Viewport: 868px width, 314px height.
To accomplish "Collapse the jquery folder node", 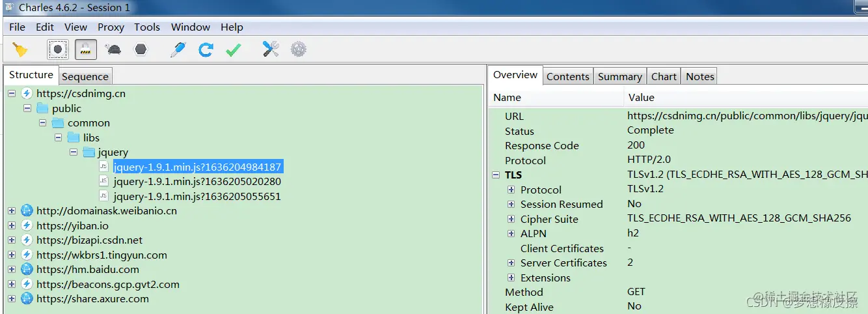I will pyautogui.click(x=74, y=152).
